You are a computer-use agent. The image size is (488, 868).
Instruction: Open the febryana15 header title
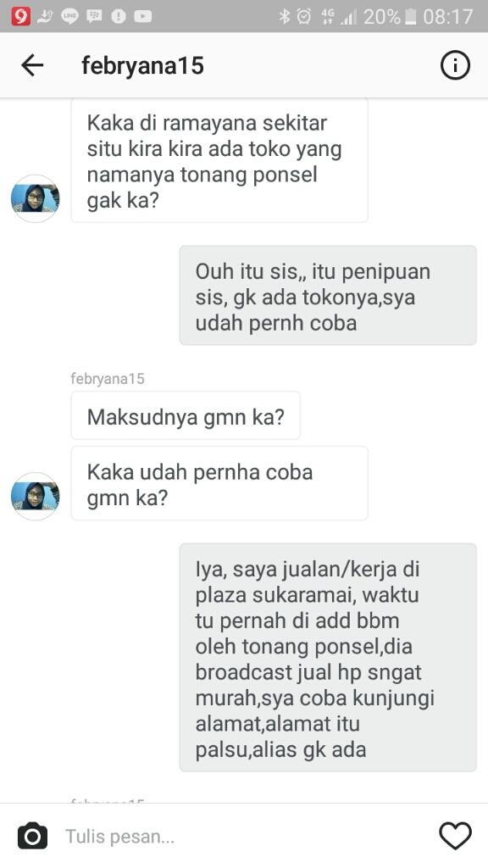click(142, 65)
